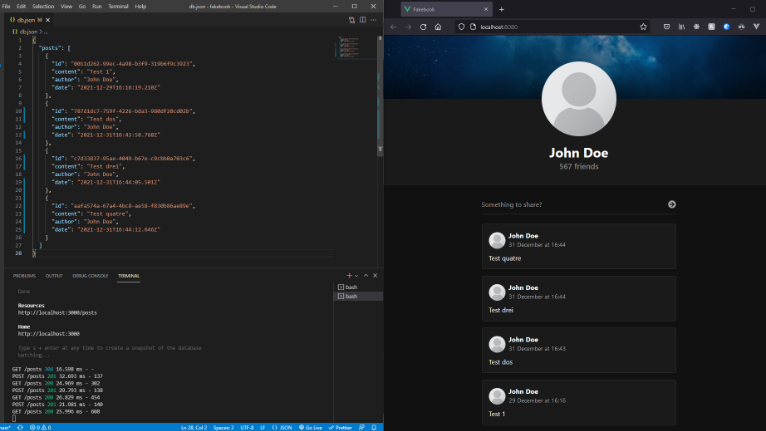This screenshot has width=766, height=431.
Task: Click the Something to share input field
Action: [572, 205]
